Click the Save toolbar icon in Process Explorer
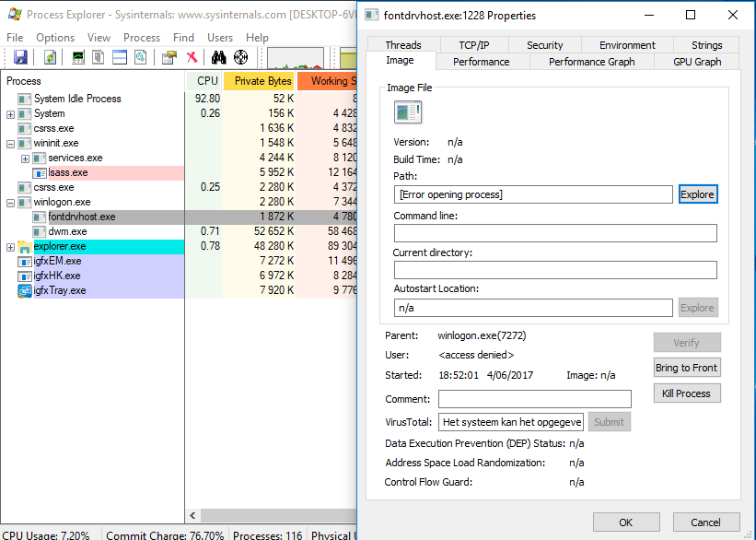The height and width of the screenshot is (540, 756). click(x=20, y=57)
